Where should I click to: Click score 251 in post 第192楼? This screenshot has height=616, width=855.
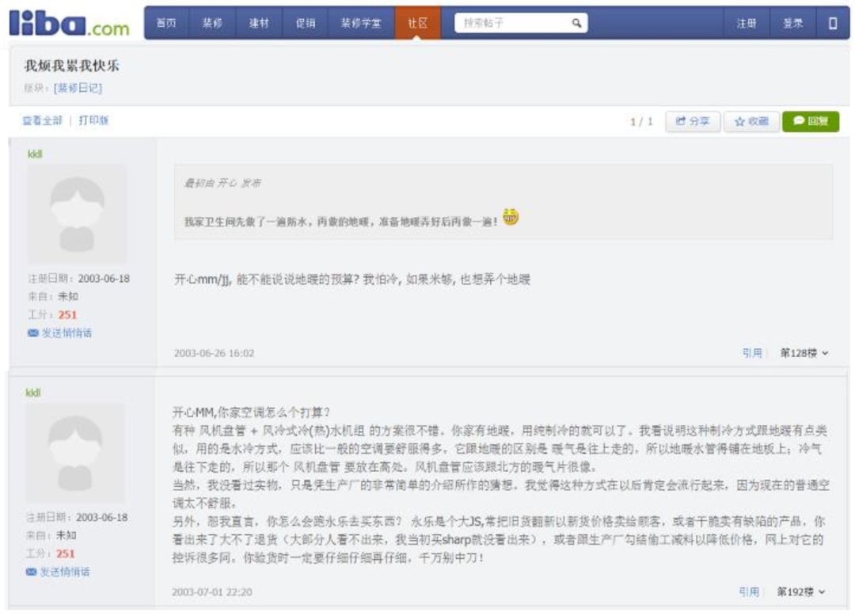pos(66,553)
